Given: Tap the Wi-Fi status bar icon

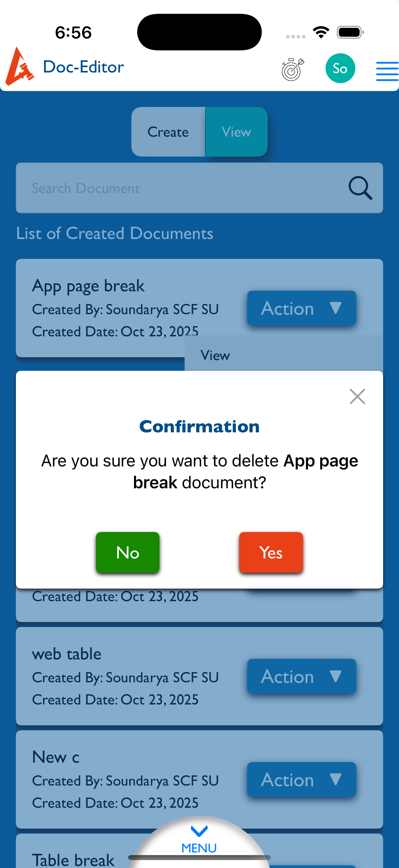Looking at the screenshot, I should tap(321, 32).
